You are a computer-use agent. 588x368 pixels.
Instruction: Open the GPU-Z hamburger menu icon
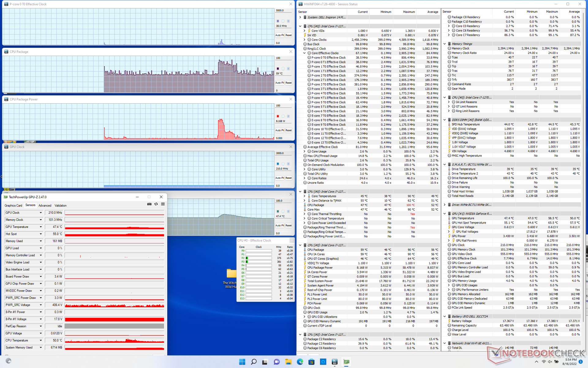click(x=163, y=204)
